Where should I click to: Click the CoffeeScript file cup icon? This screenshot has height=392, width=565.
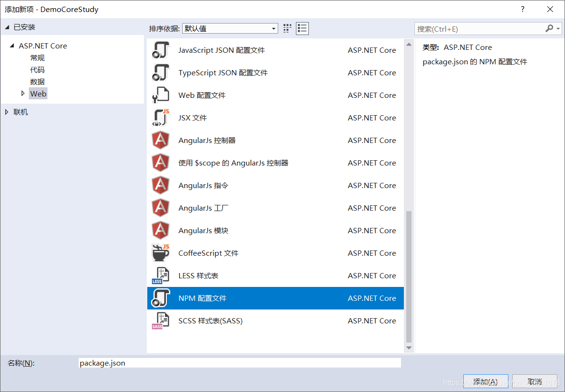[x=161, y=253]
